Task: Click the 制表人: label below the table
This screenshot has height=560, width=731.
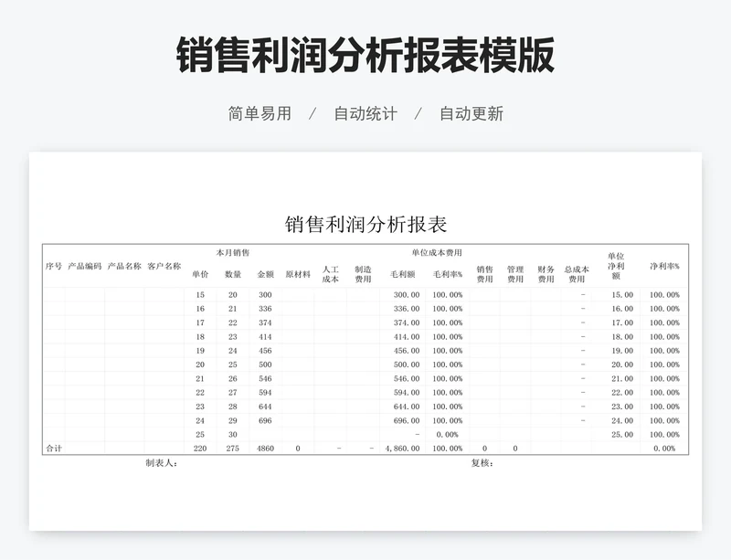Action: 162,463
